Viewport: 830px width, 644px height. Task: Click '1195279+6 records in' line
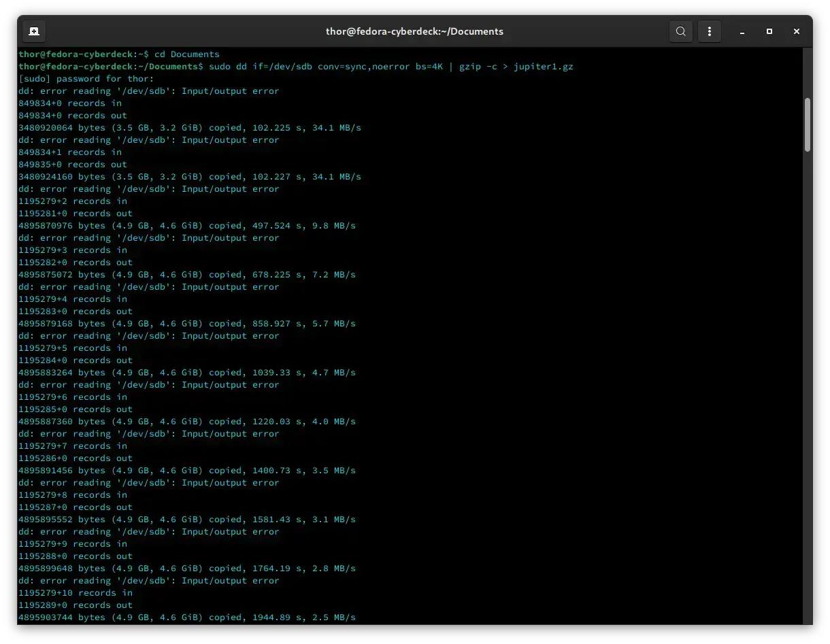click(x=73, y=396)
